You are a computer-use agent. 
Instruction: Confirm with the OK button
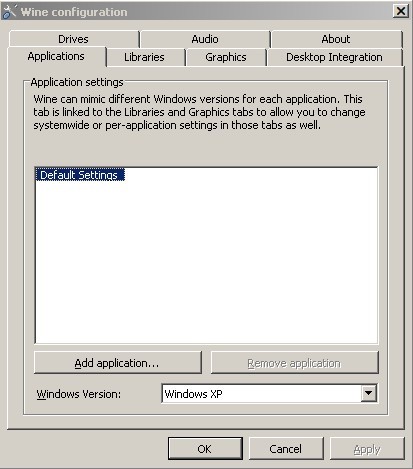205,449
